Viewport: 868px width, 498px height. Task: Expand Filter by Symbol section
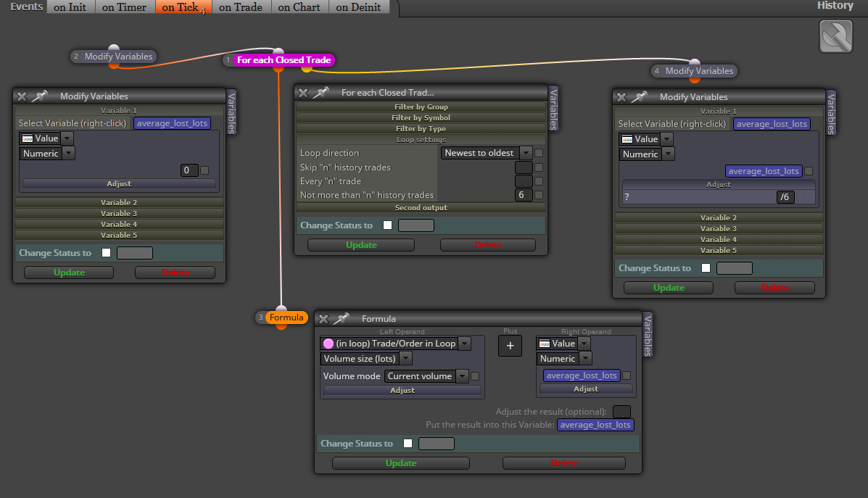pos(421,117)
